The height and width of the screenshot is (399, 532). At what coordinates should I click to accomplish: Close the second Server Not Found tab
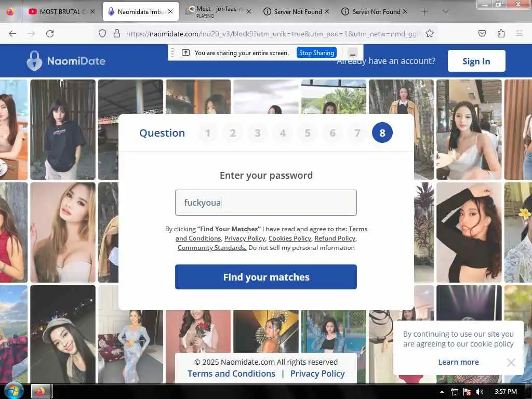405,11
